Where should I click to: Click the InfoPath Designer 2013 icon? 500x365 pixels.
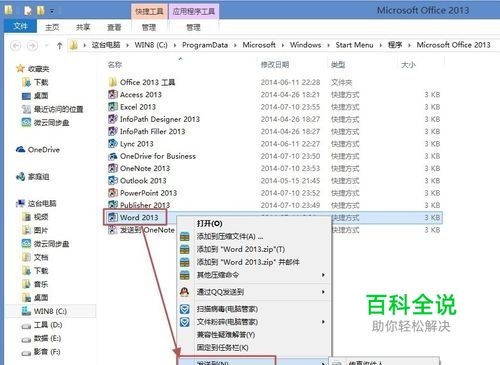pos(113,119)
